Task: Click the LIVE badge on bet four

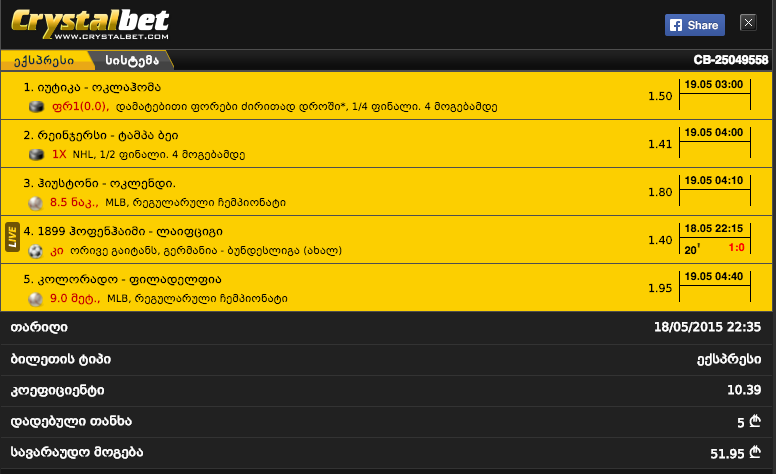Action: coord(12,237)
